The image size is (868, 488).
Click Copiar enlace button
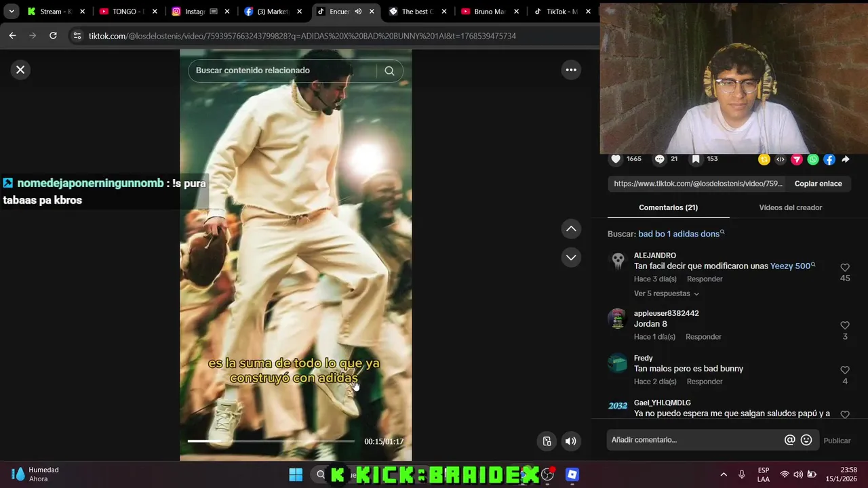click(818, 184)
